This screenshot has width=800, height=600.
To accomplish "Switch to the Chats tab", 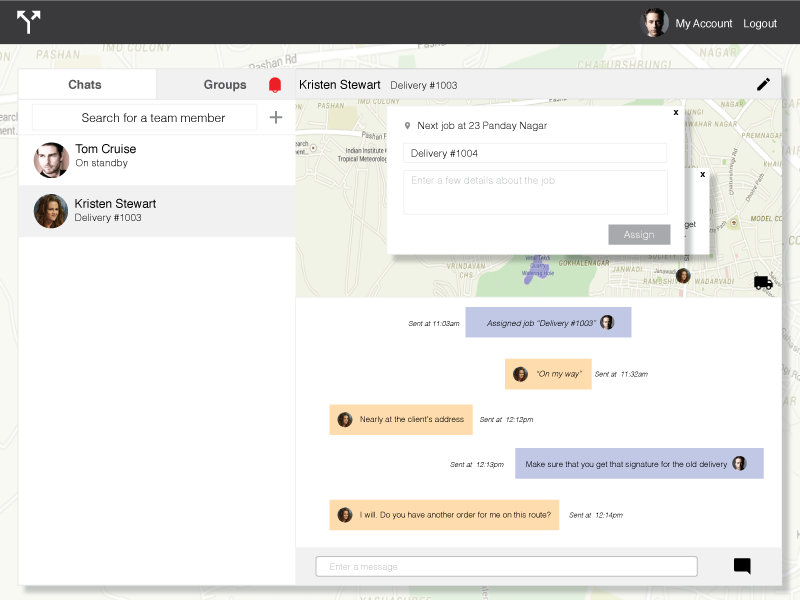I will click(x=85, y=85).
